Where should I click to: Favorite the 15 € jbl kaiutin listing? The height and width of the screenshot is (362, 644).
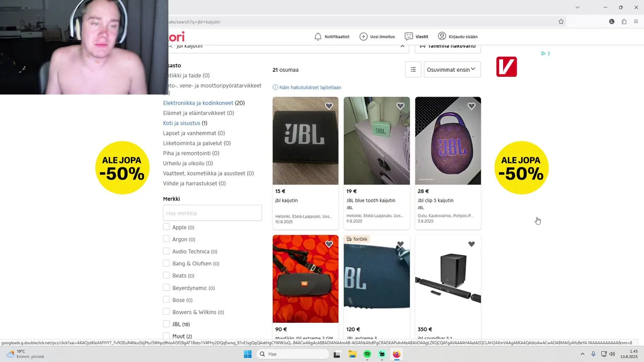click(x=329, y=106)
